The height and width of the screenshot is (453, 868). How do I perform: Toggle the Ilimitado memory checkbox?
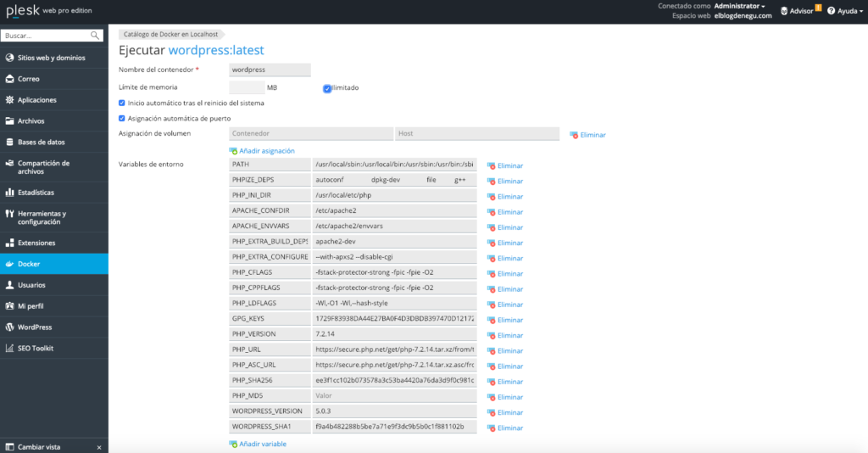[x=327, y=88]
